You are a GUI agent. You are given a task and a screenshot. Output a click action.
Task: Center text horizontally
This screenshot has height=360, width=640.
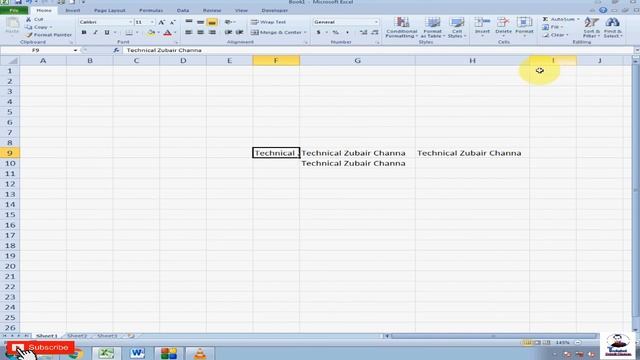[x=200, y=32]
